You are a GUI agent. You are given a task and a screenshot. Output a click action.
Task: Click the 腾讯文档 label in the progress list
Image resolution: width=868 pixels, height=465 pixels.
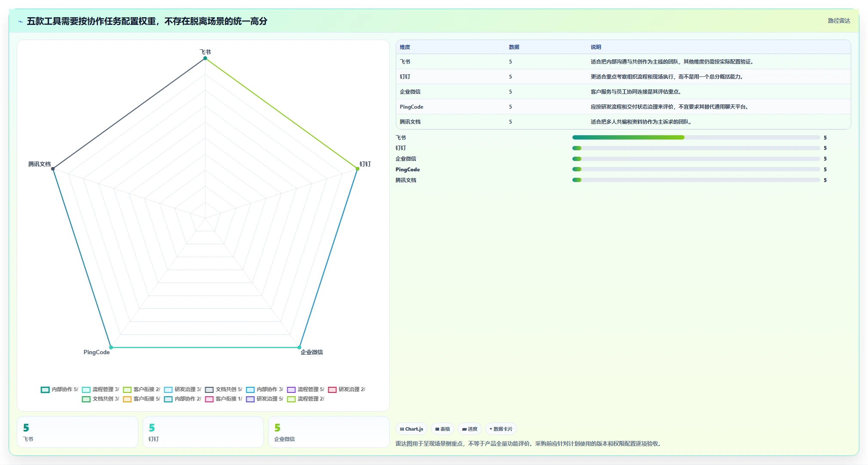(x=406, y=180)
